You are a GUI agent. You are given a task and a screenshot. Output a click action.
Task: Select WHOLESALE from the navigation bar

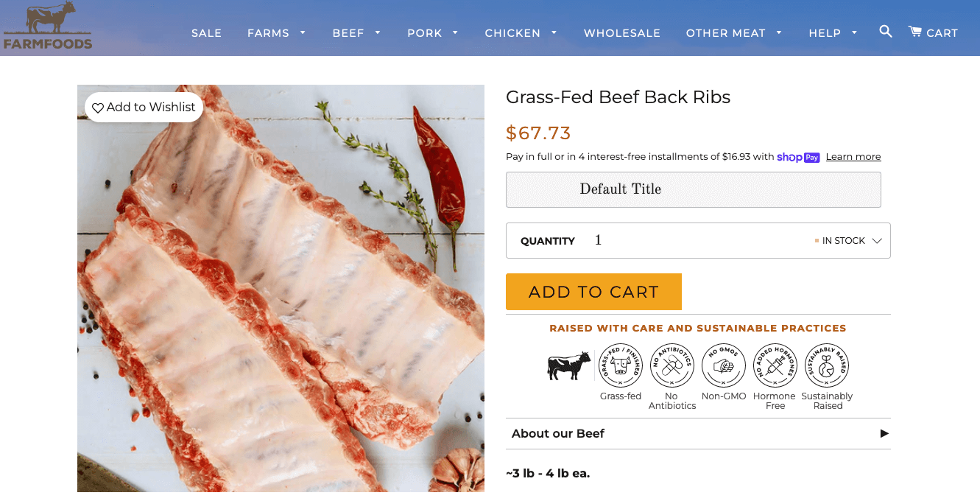(x=622, y=32)
